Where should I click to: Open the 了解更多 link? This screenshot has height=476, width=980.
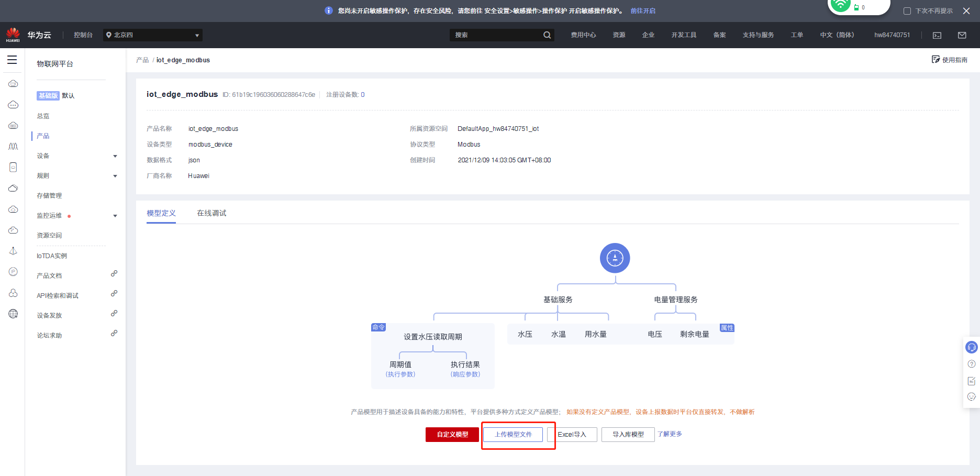click(x=670, y=434)
